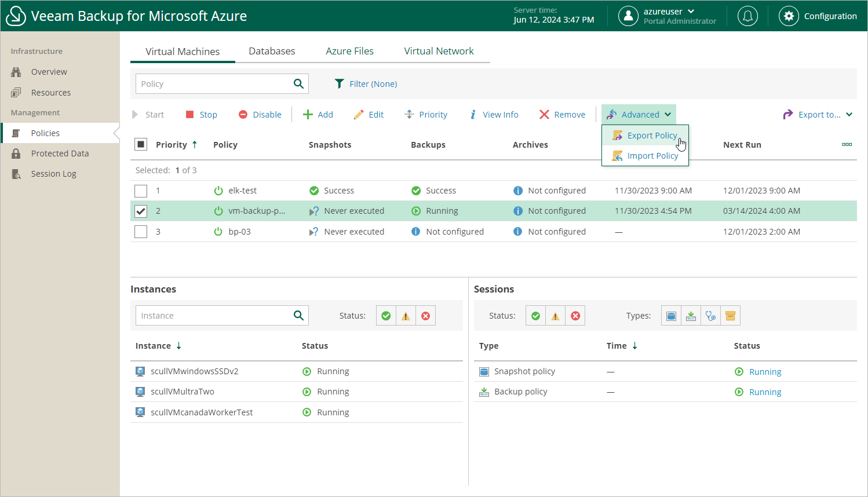Image resolution: width=868 pixels, height=497 pixels.
Task: Click the notifications bell icon
Action: (747, 16)
